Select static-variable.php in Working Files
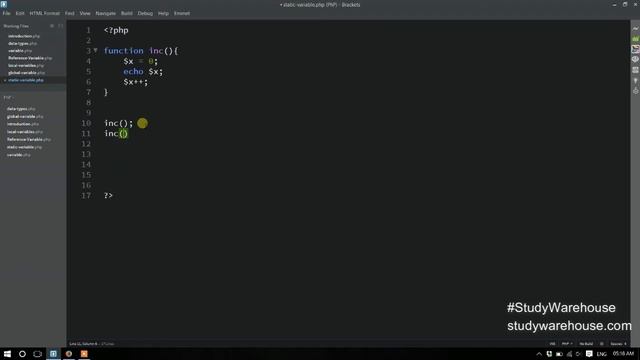 coord(26,80)
